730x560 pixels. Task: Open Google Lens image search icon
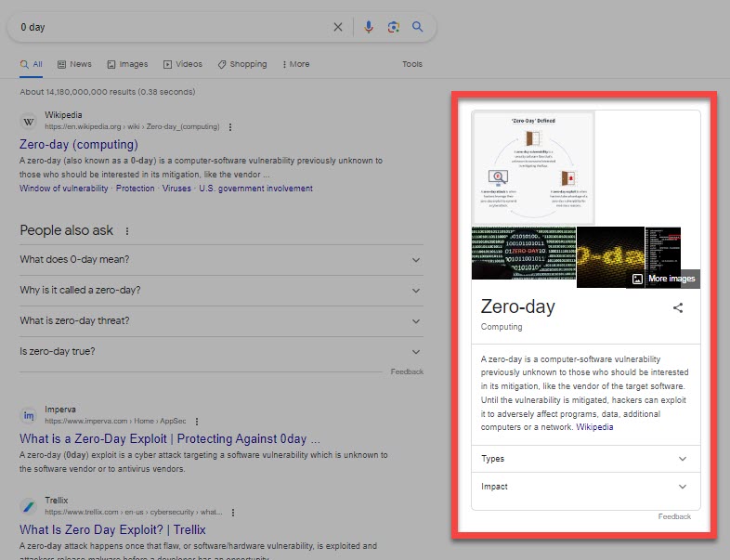pyautogui.click(x=393, y=27)
